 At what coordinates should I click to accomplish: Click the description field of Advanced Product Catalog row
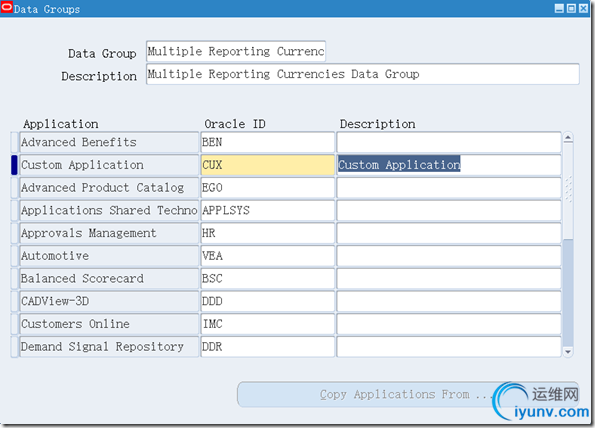point(449,188)
